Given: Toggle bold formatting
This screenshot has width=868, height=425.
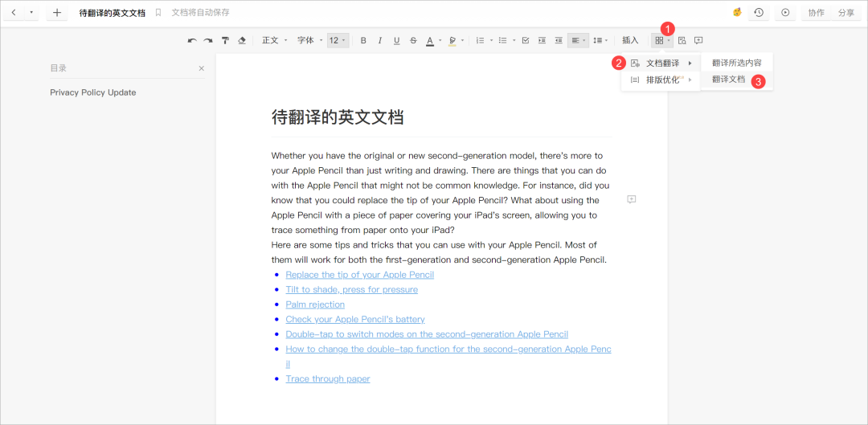Looking at the screenshot, I should 363,40.
